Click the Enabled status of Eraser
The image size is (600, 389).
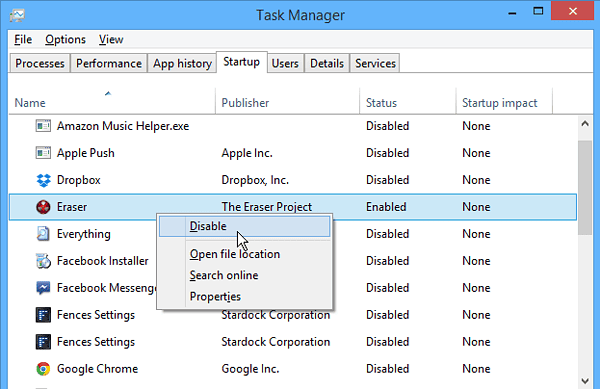coord(386,207)
